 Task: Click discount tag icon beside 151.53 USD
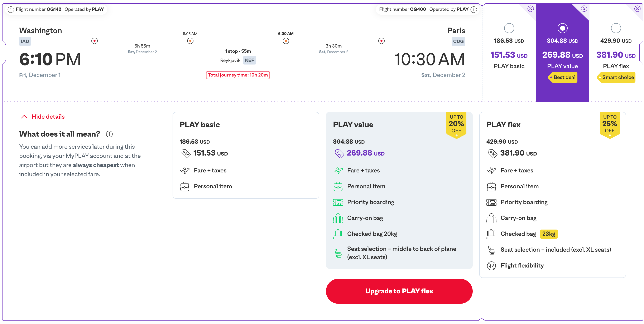(186, 153)
